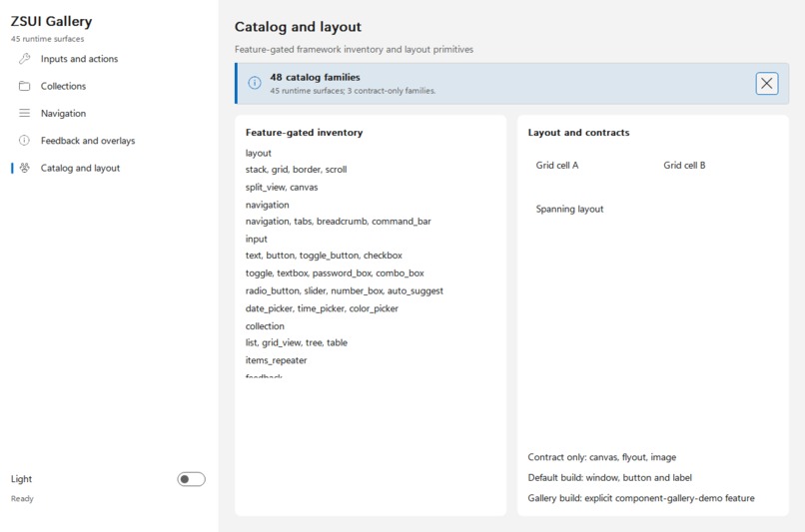The width and height of the screenshot is (805, 532).
Task: Click 'Grid cell B'
Action: pos(684,166)
